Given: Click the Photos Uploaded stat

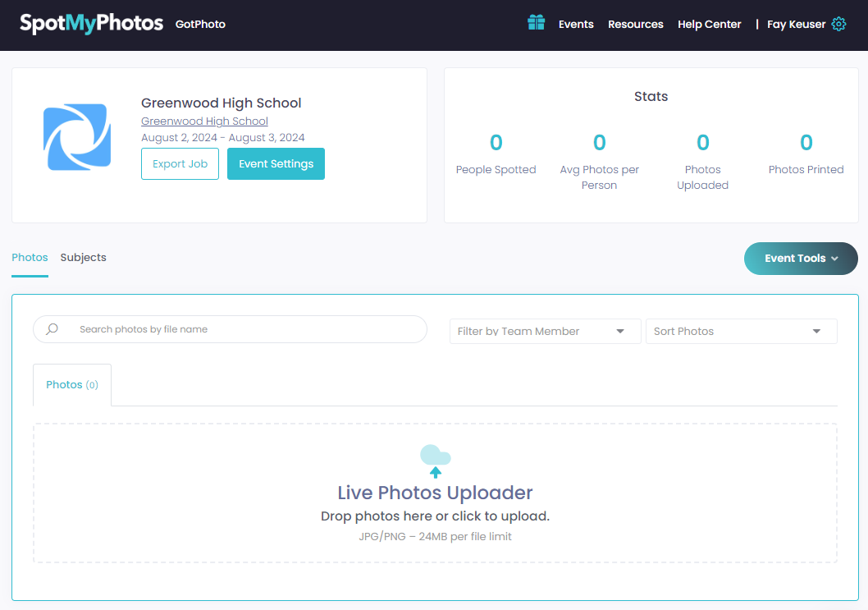Looking at the screenshot, I should click(702, 162).
